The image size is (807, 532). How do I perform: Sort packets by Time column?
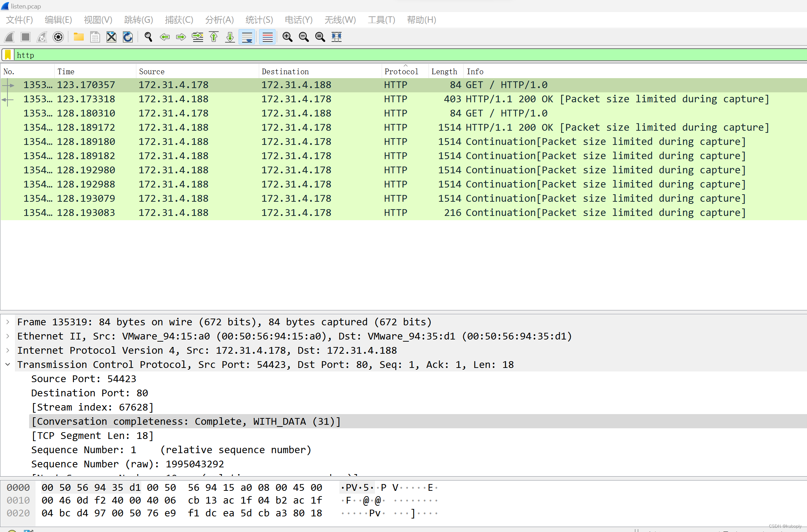pos(96,71)
